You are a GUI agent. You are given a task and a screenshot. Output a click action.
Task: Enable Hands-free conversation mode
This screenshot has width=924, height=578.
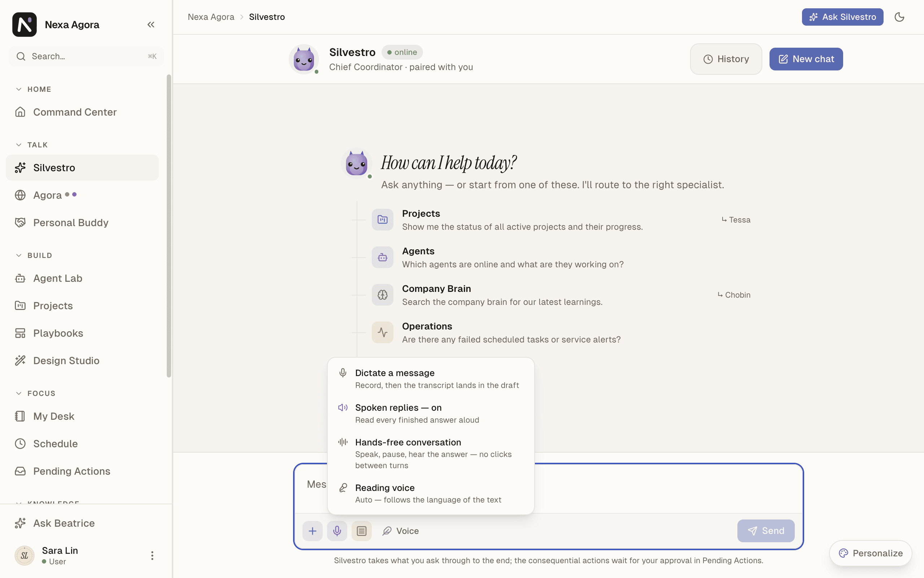pyautogui.click(x=431, y=453)
